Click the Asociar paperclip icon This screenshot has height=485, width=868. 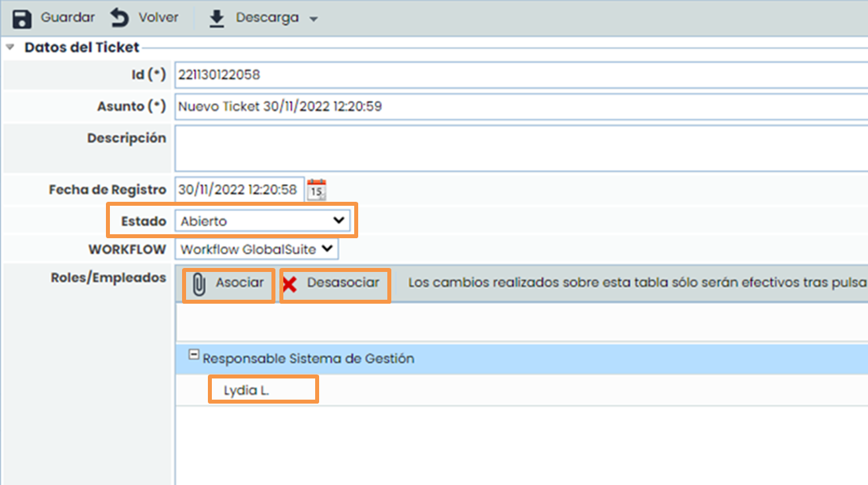199,284
